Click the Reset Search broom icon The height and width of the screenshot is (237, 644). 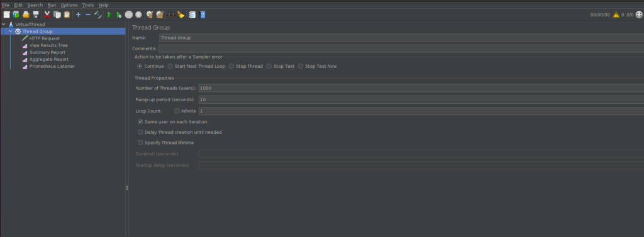180,15
